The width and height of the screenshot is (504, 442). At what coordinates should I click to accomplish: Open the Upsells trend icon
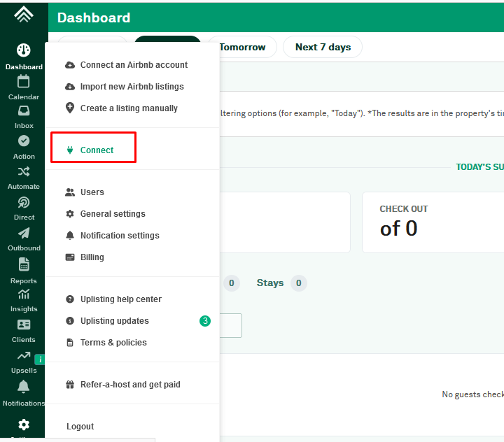(x=24, y=355)
